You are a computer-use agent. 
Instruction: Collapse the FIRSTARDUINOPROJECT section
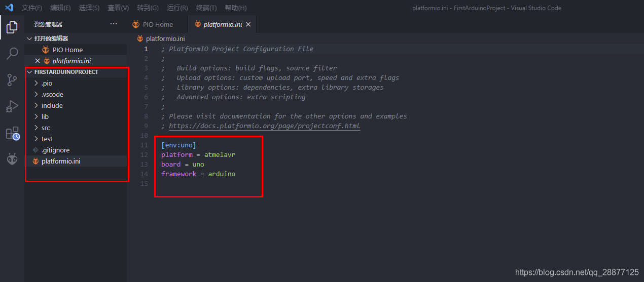click(x=29, y=72)
